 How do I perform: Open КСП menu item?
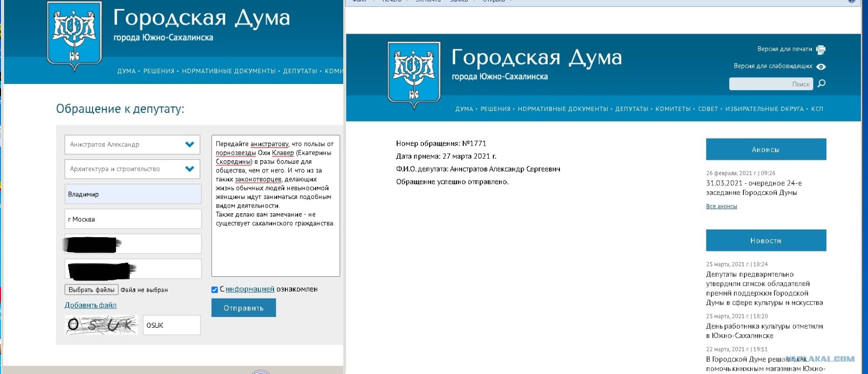(817, 109)
